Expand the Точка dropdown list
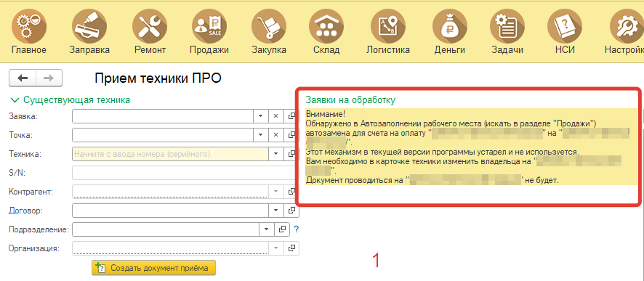Viewport: 644px width, 281px height. coord(260,135)
